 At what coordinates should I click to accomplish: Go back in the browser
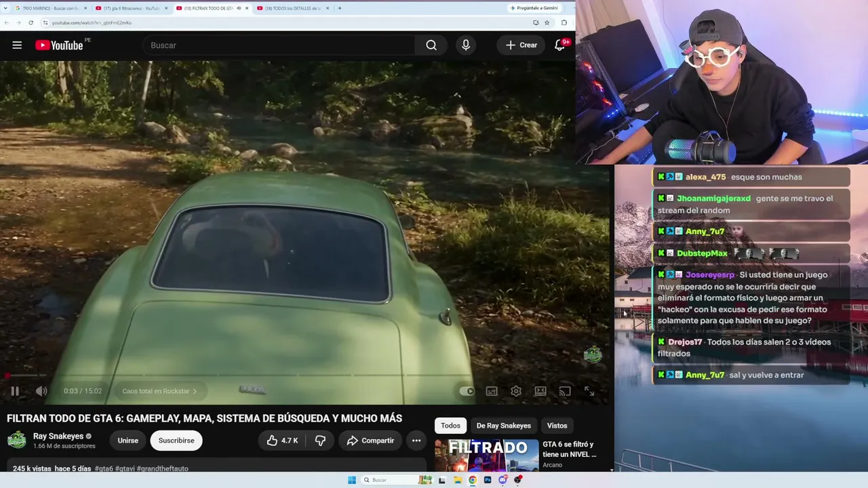click(x=7, y=22)
